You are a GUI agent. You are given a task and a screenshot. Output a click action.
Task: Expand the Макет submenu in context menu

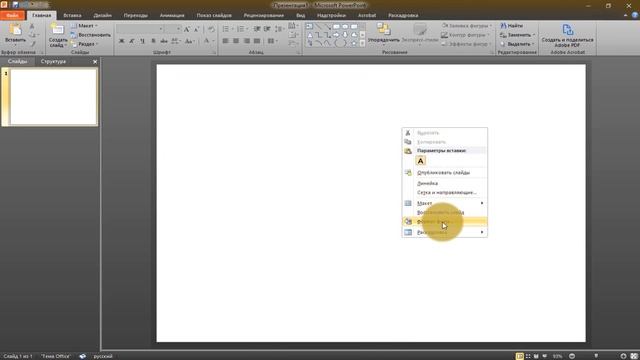(x=444, y=203)
